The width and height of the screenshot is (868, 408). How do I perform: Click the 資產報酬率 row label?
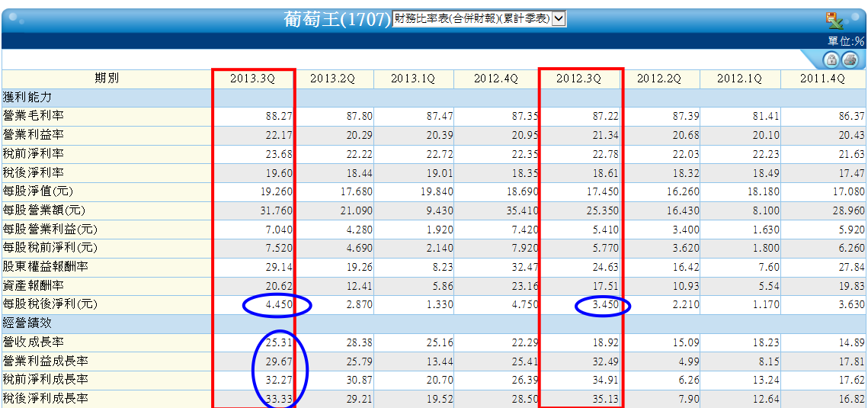point(34,286)
